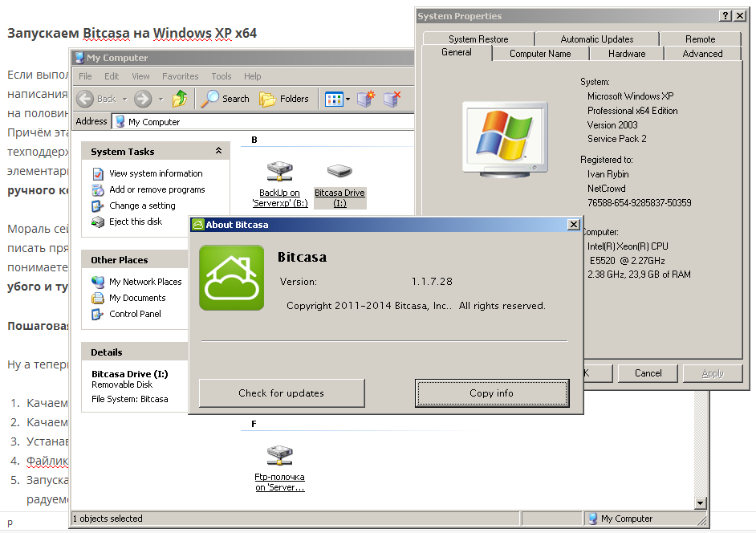Viewport: 756px width, 533px height.
Task: Click the Views icon in toolbar
Action: pos(334,100)
